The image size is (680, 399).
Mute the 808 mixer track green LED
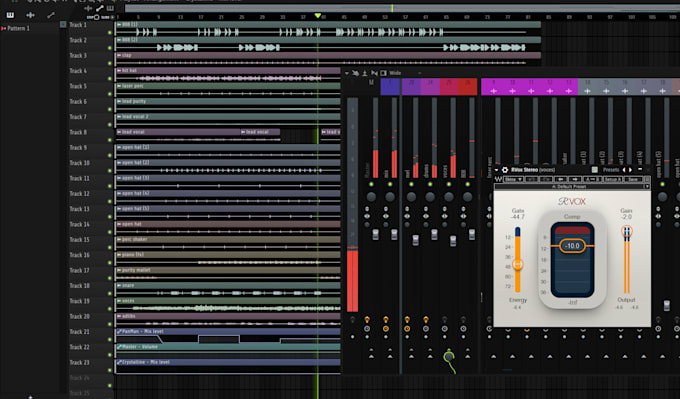tap(468, 184)
